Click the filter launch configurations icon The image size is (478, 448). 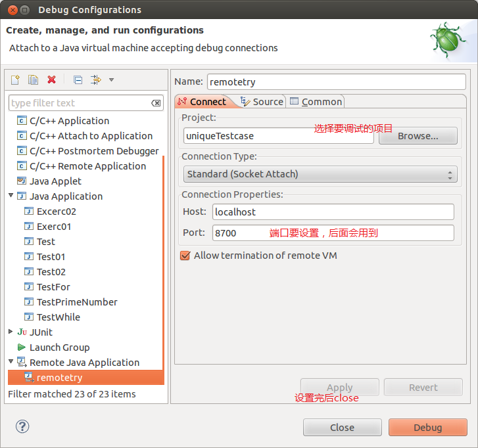click(96, 79)
